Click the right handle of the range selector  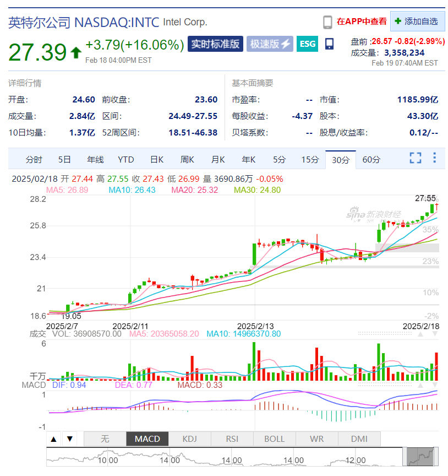[x=436, y=457]
